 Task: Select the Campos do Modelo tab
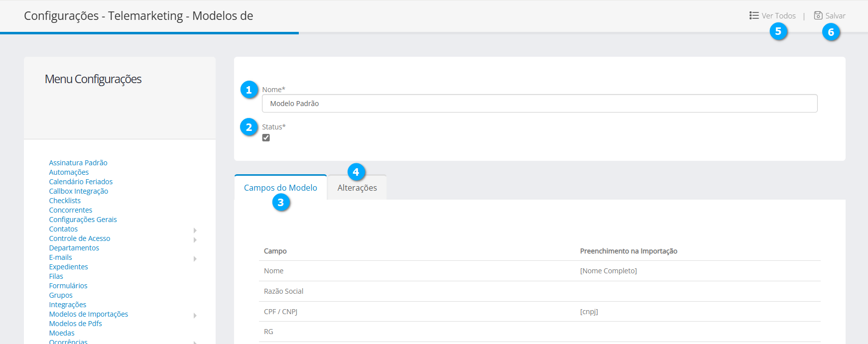click(x=280, y=188)
